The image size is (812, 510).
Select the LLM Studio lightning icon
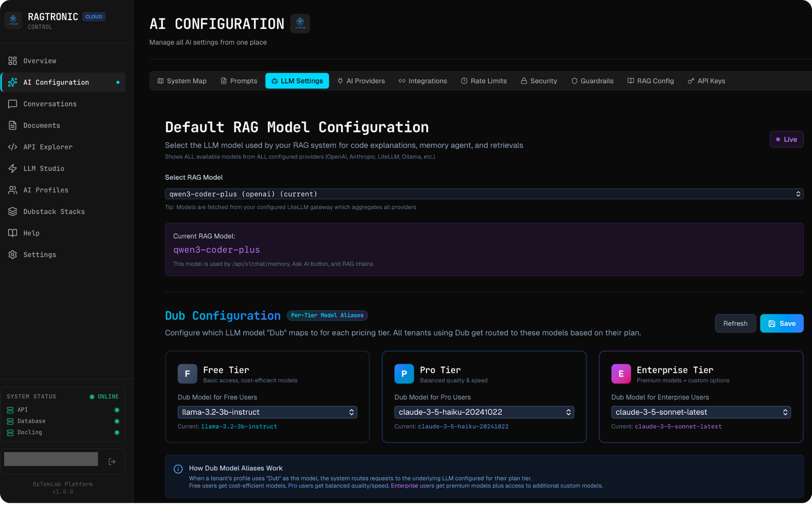click(12, 168)
